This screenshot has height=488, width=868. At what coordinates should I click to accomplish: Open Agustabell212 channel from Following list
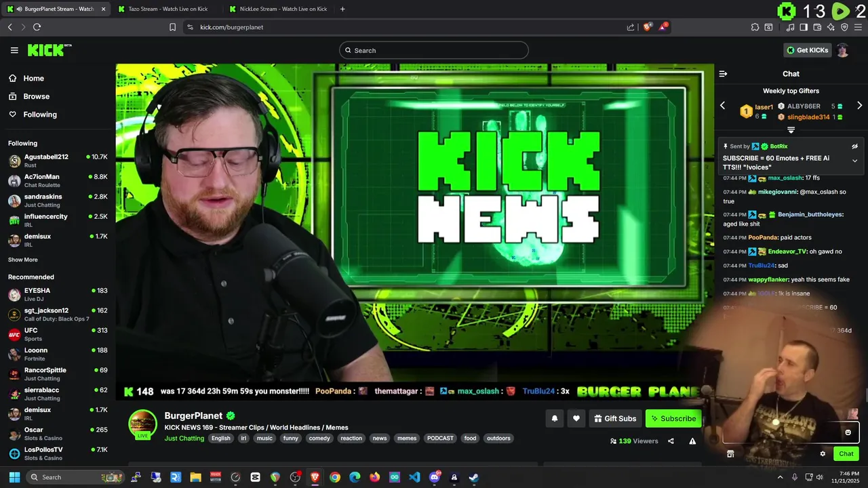58,161
